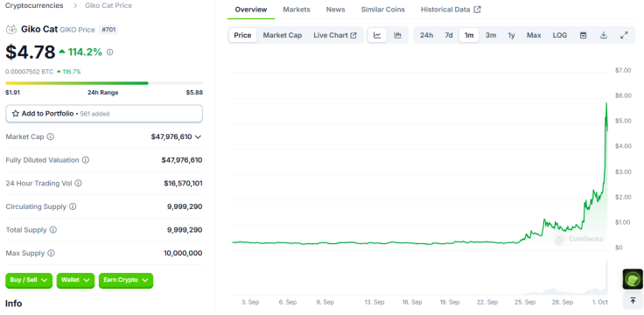Click Add to Portfolio button
This screenshot has height=315, width=644.
pyautogui.click(x=104, y=114)
